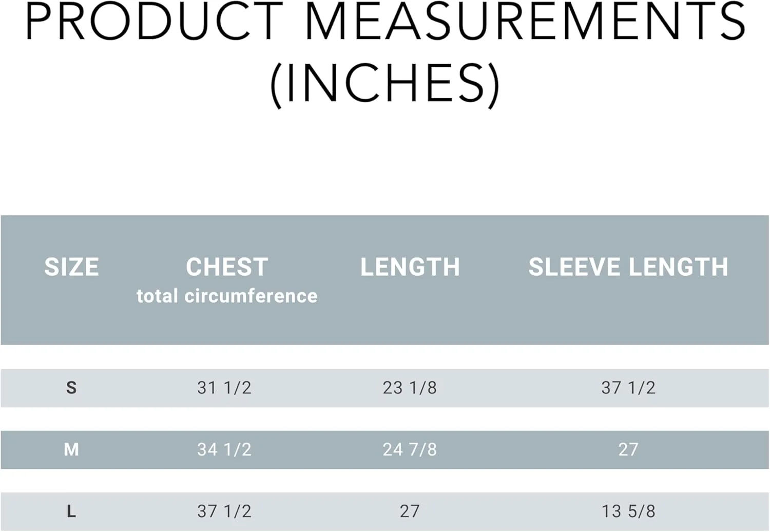Viewport: 770px width, 532px height.
Task: Click size M sleeve length value 27
Action: [628, 450]
